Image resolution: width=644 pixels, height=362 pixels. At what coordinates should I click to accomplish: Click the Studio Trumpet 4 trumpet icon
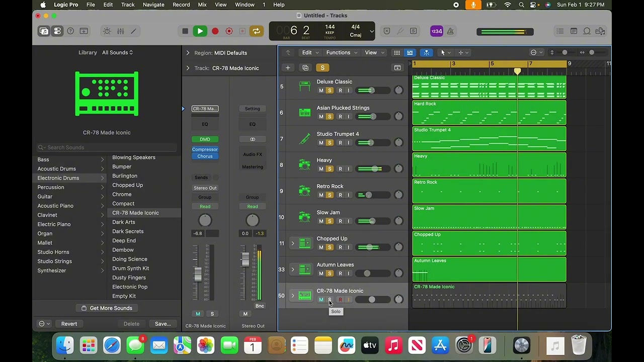[304, 139]
